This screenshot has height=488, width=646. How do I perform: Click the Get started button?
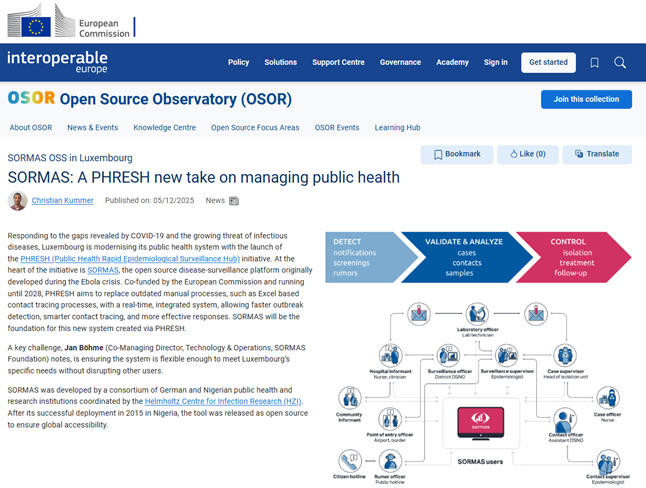pyautogui.click(x=548, y=62)
